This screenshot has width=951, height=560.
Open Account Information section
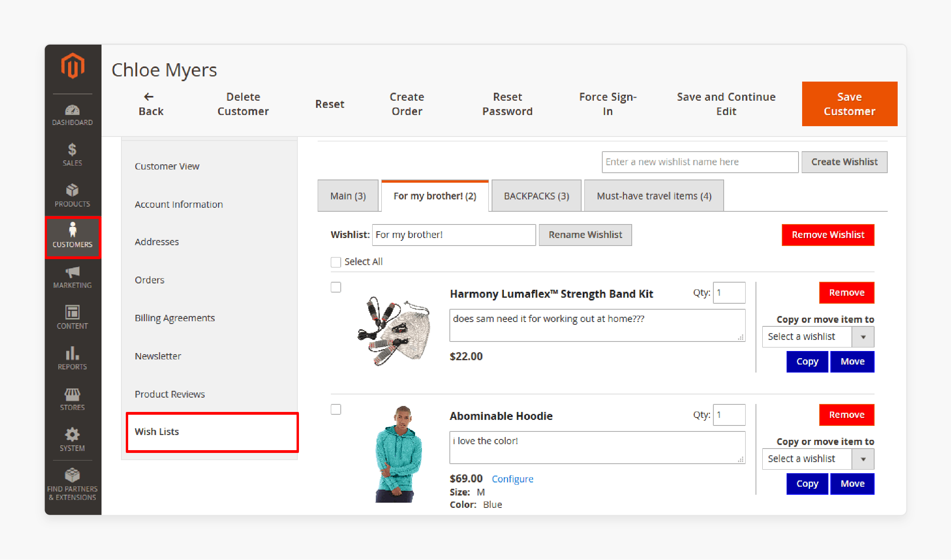tap(179, 204)
